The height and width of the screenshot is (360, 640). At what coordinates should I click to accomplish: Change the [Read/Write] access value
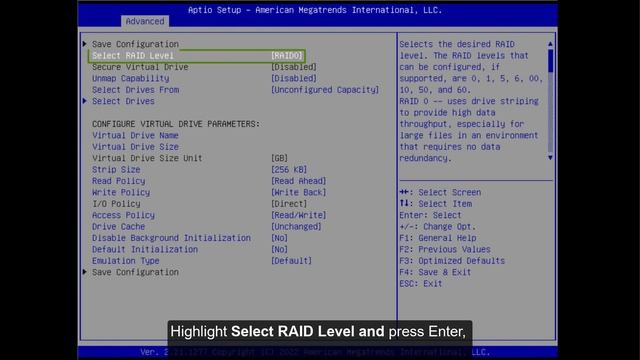(x=299, y=216)
